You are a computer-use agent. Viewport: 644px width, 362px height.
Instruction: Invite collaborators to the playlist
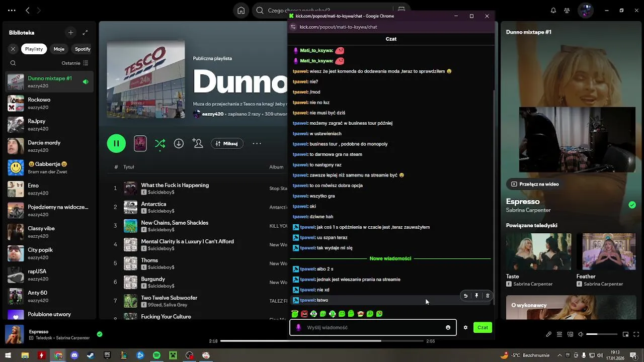(x=198, y=144)
